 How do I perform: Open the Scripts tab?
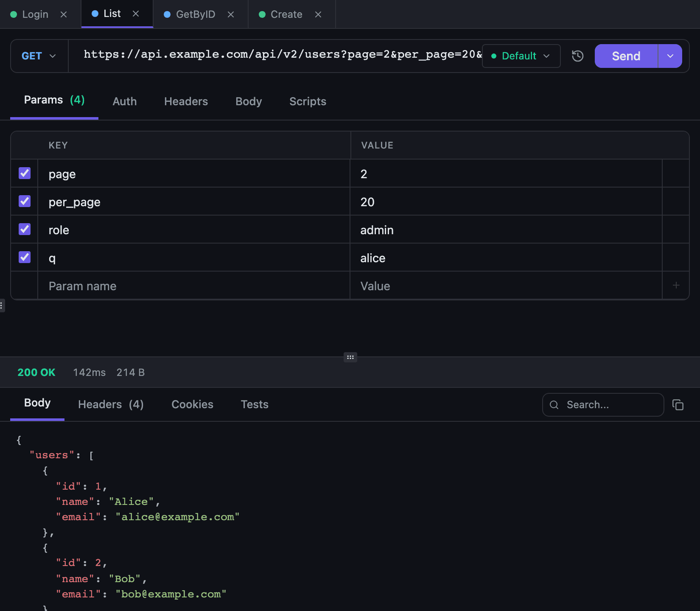point(308,101)
